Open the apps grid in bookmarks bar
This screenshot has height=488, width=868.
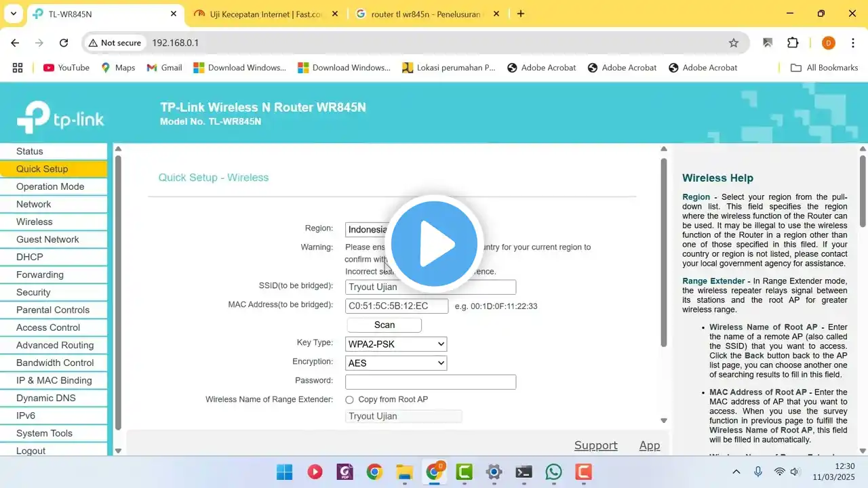pyautogui.click(x=18, y=68)
